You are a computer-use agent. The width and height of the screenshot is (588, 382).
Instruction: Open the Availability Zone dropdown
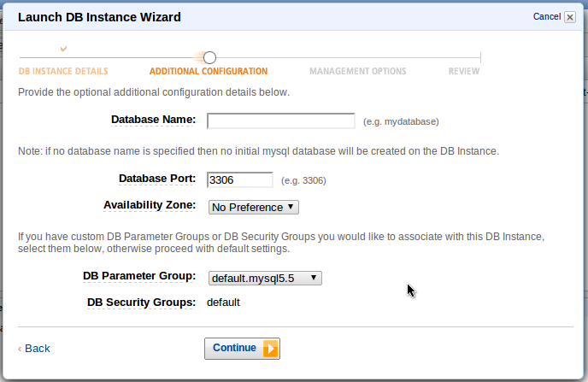(x=254, y=207)
